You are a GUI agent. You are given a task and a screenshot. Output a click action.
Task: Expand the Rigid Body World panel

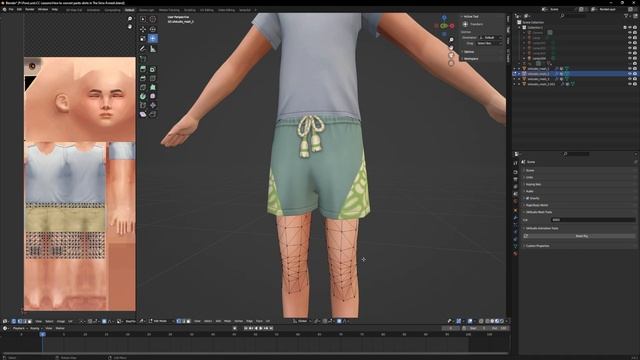tap(537, 205)
